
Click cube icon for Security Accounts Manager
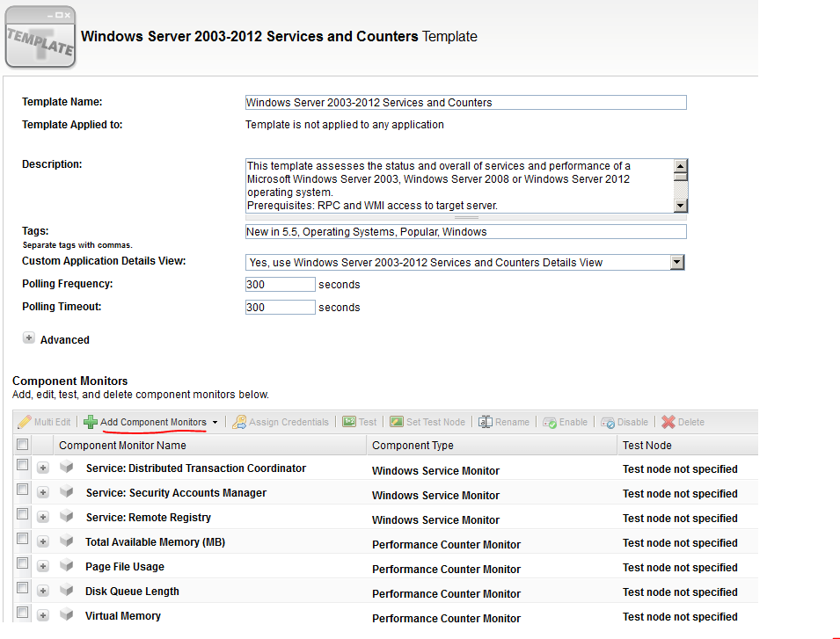[x=67, y=491]
